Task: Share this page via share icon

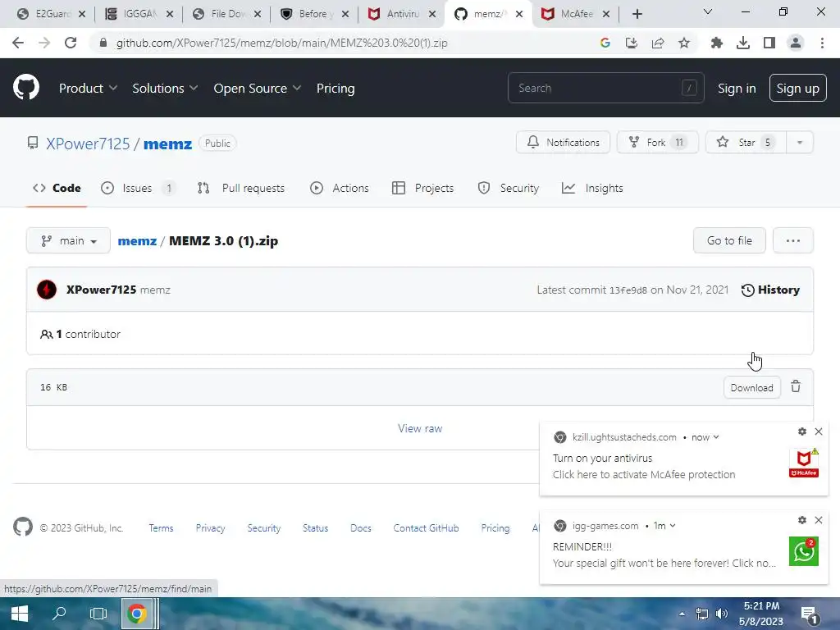Action: [658, 43]
